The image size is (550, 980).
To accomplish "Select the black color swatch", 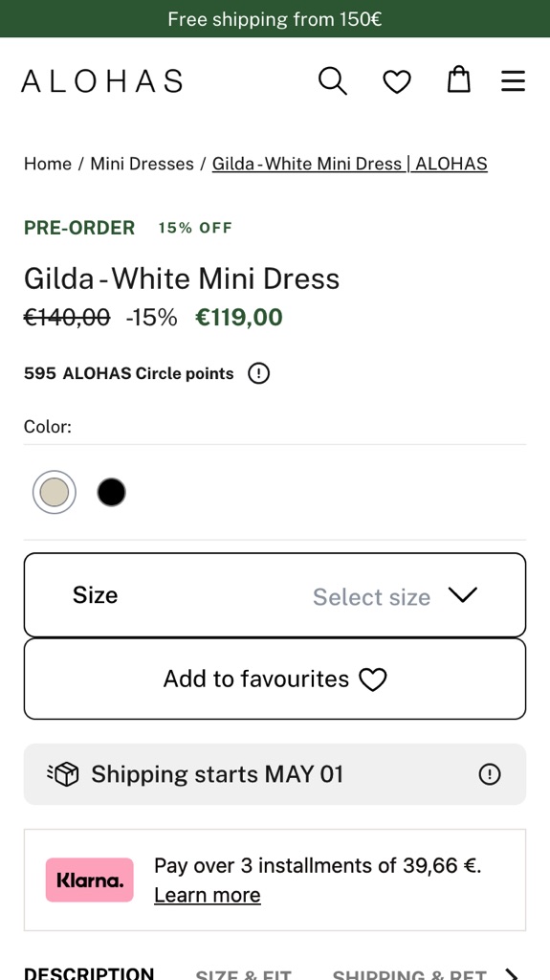I will (x=111, y=493).
